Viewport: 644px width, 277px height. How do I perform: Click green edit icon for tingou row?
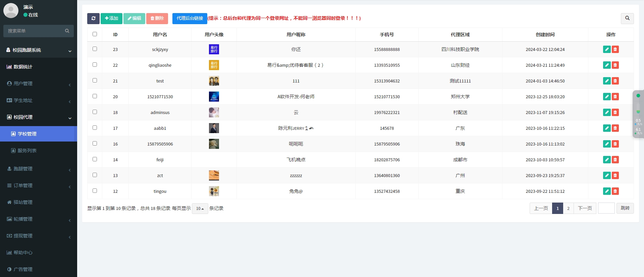606,191
